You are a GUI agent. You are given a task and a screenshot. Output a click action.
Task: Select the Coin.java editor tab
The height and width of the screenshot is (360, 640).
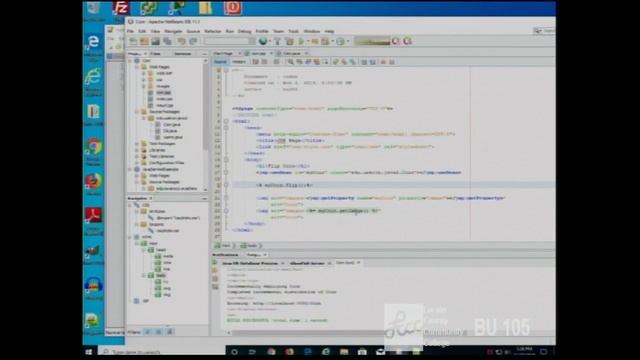click(x=292, y=53)
